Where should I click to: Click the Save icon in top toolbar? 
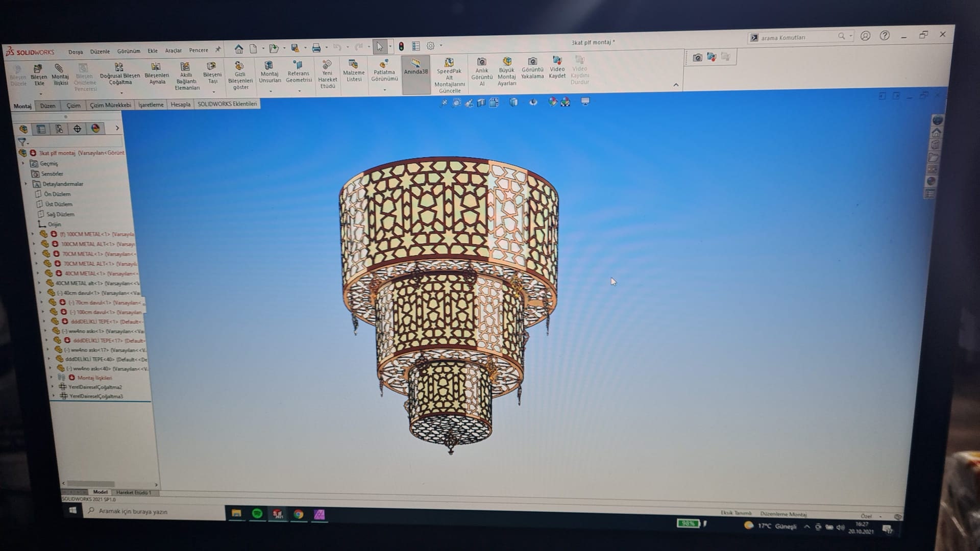point(295,48)
